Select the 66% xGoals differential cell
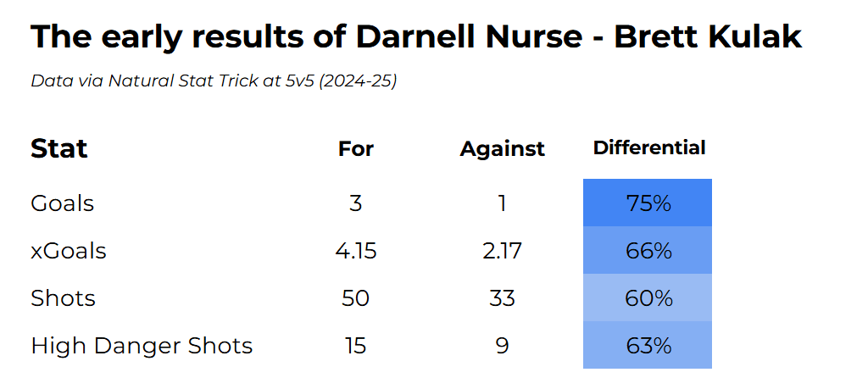868x389 pixels. [648, 251]
